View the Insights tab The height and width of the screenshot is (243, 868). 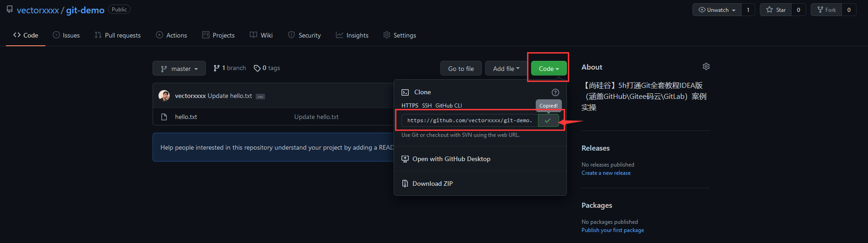click(352, 35)
